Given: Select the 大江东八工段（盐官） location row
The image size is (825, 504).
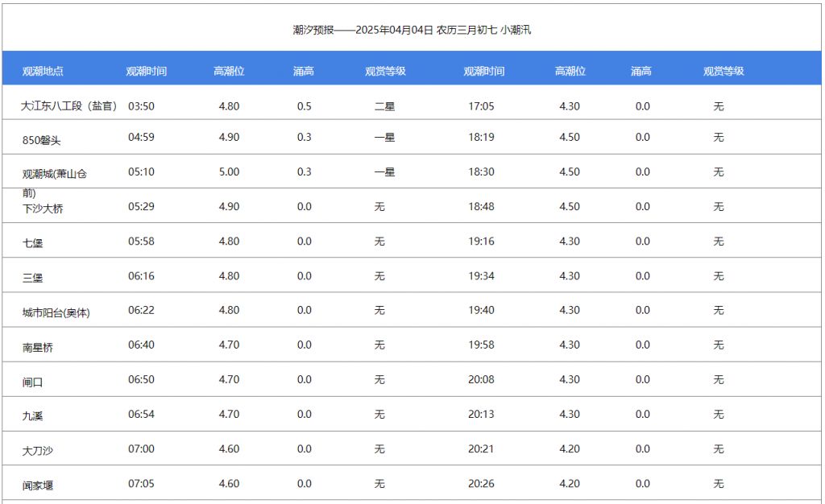Looking at the screenshot, I should (x=69, y=106).
